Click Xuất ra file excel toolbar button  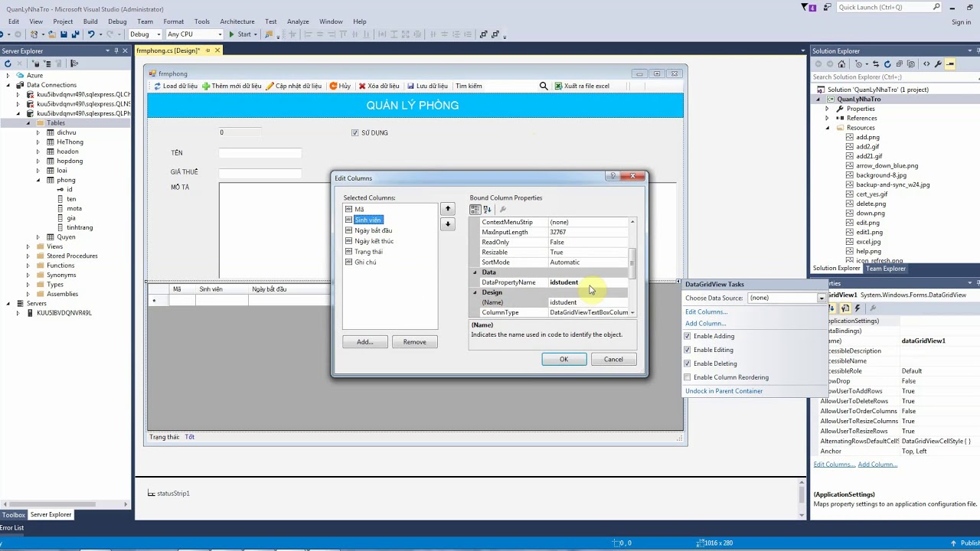point(582,86)
